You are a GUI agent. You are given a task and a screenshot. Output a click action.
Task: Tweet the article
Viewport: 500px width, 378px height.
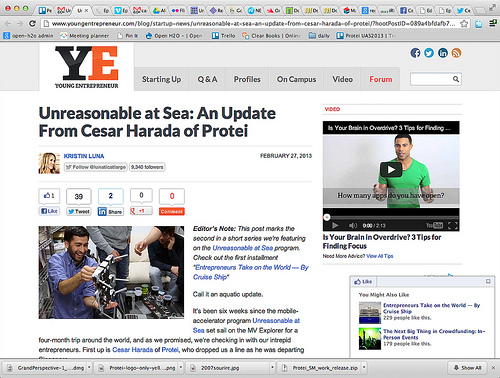click(x=79, y=211)
